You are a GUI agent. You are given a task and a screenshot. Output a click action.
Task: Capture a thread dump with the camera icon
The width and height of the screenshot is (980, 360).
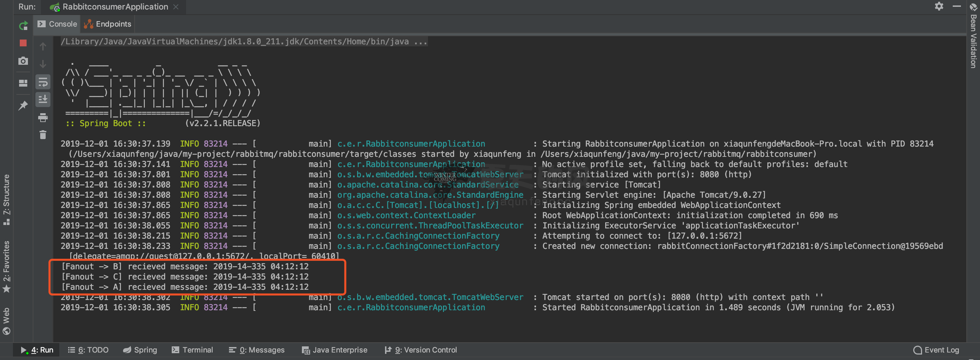point(23,61)
